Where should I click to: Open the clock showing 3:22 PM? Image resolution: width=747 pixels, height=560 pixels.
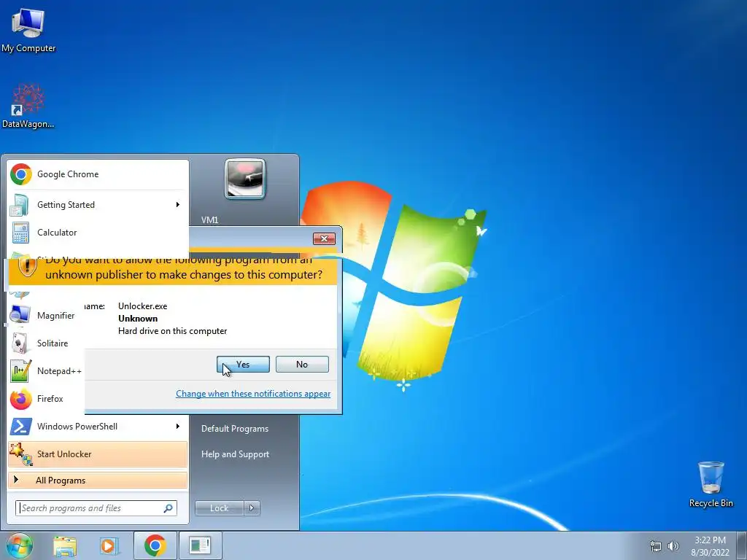coord(710,546)
